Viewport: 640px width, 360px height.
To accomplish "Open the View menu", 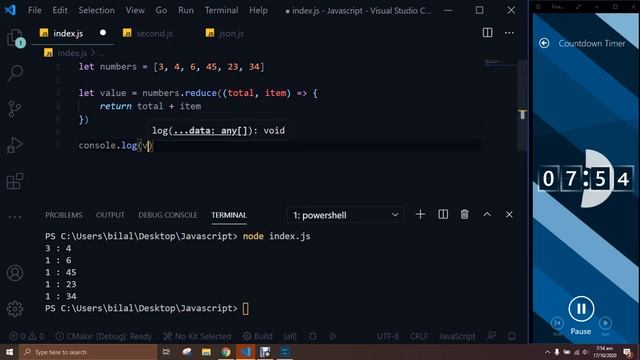I will click(x=135, y=10).
